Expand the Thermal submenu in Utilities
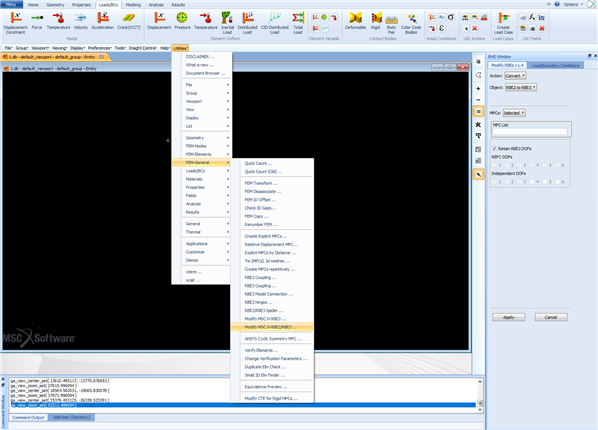 207,232
